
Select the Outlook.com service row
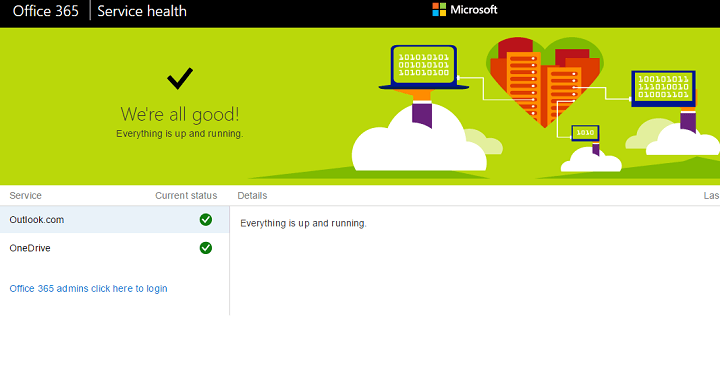[x=114, y=220]
